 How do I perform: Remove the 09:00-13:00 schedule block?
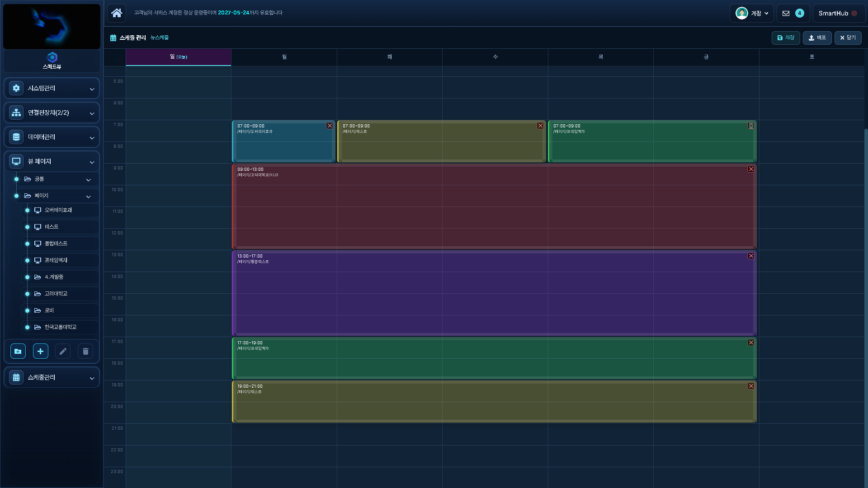751,169
